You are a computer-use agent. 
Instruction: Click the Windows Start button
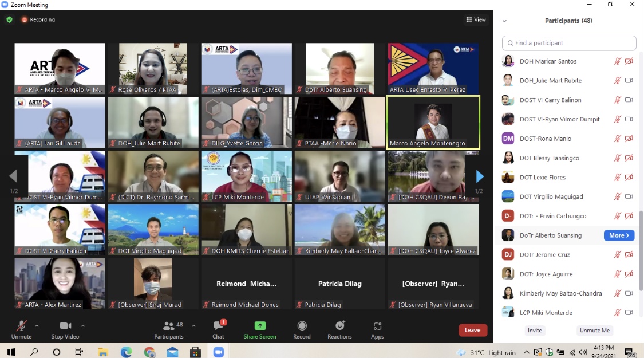(11, 352)
